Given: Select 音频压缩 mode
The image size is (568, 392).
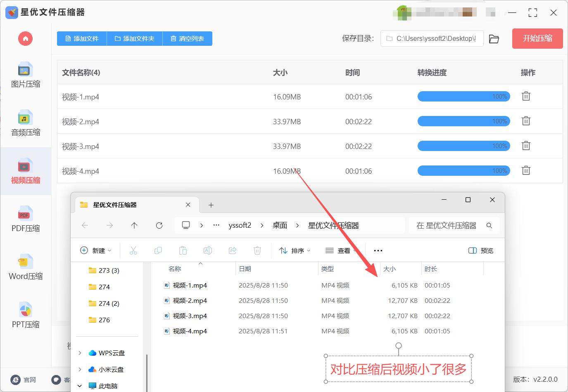Looking at the screenshot, I should coord(25,123).
